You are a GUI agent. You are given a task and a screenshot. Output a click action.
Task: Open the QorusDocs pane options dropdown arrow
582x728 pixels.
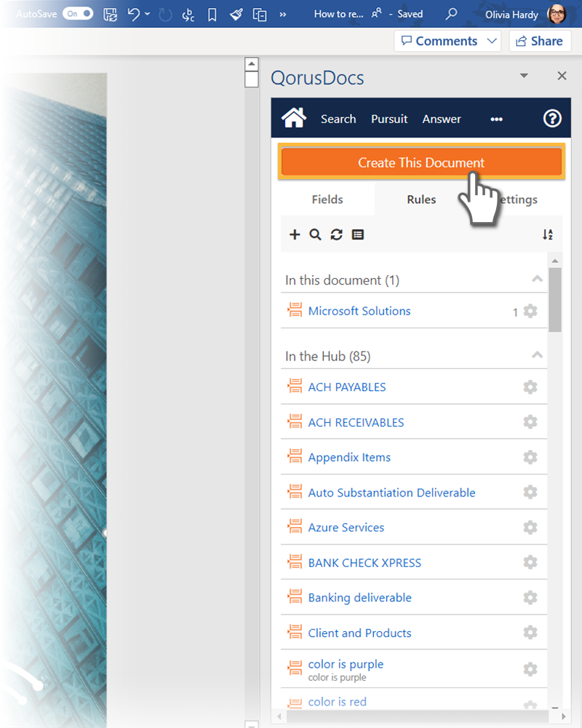tap(524, 76)
